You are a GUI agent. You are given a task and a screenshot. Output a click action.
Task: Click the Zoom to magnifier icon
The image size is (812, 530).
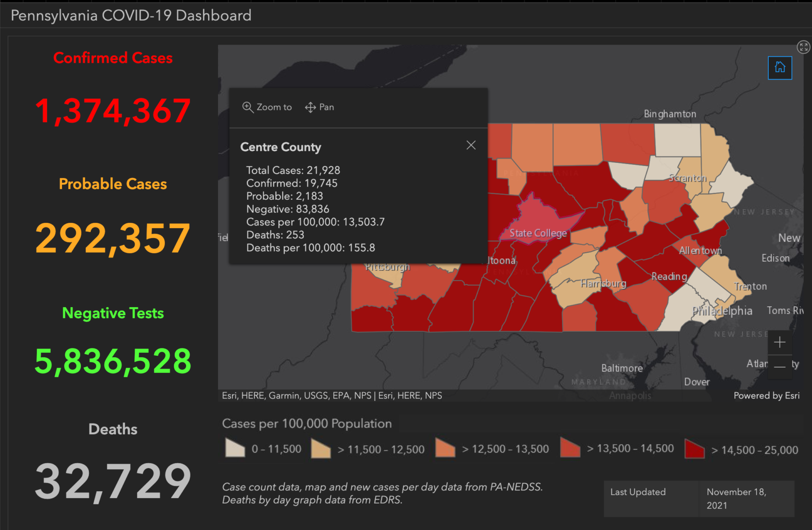tap(247, 107)
